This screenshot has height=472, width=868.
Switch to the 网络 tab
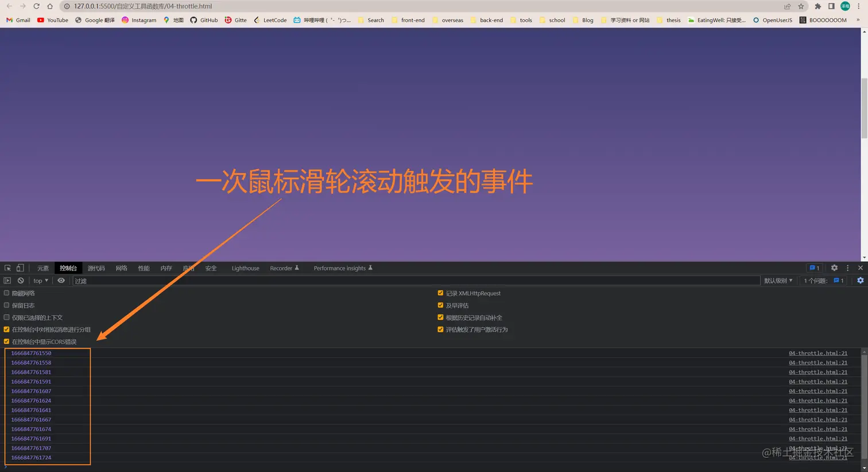[x=121, y=268]
